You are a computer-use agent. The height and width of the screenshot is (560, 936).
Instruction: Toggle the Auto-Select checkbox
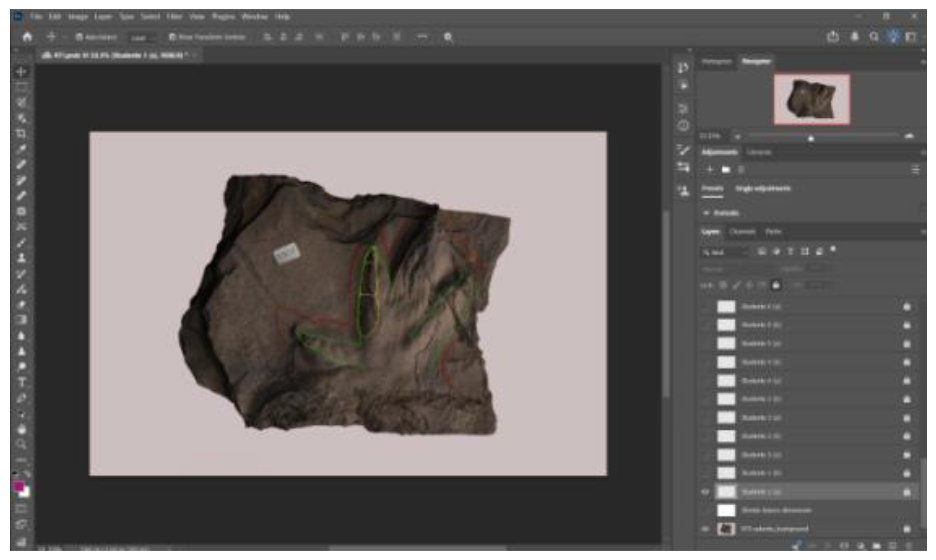pyautogui.click(x=79, y=37)
